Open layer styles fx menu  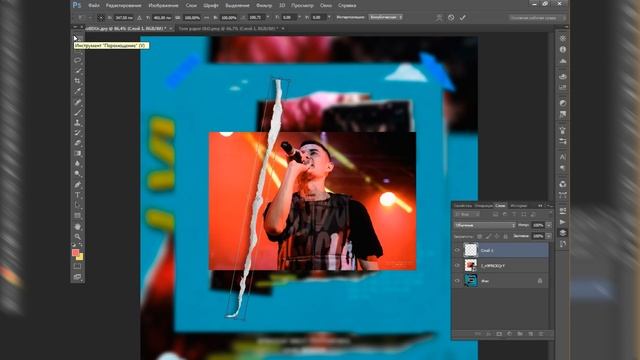[488, 334]
